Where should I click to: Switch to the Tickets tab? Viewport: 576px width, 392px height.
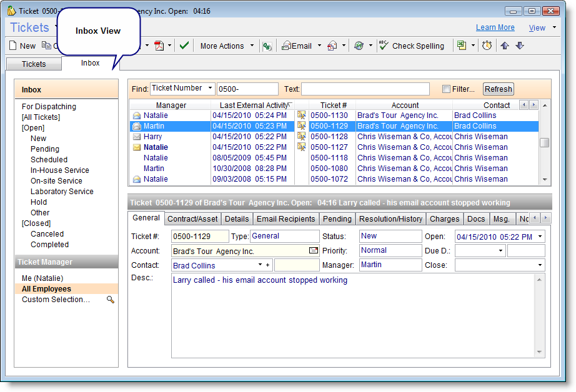coord(34,64)
